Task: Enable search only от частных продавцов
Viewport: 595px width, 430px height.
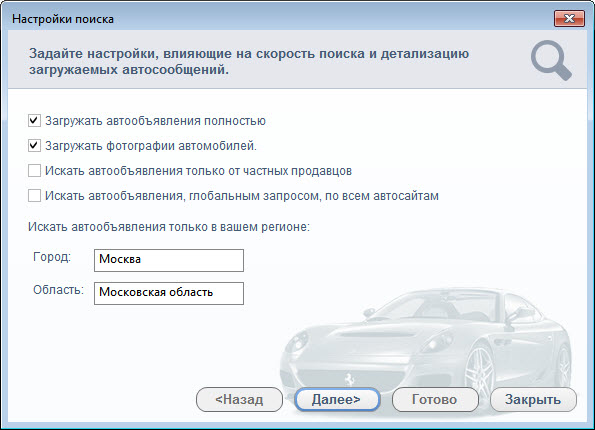Action: pyautogui.click(x=34, y=171)
